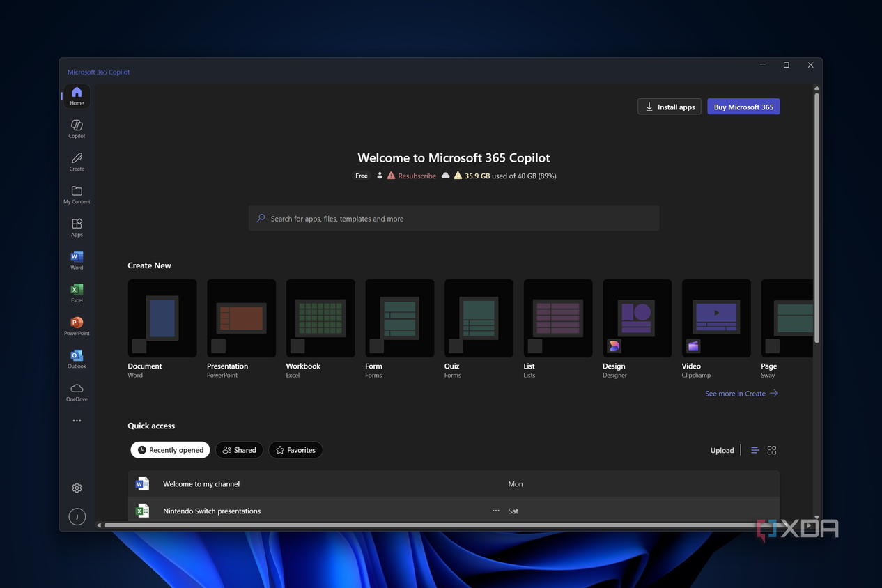Image resolution: width=882 pixels, height=588 pixels.
Task: Click the Upload button
Action: click(722, 450)
